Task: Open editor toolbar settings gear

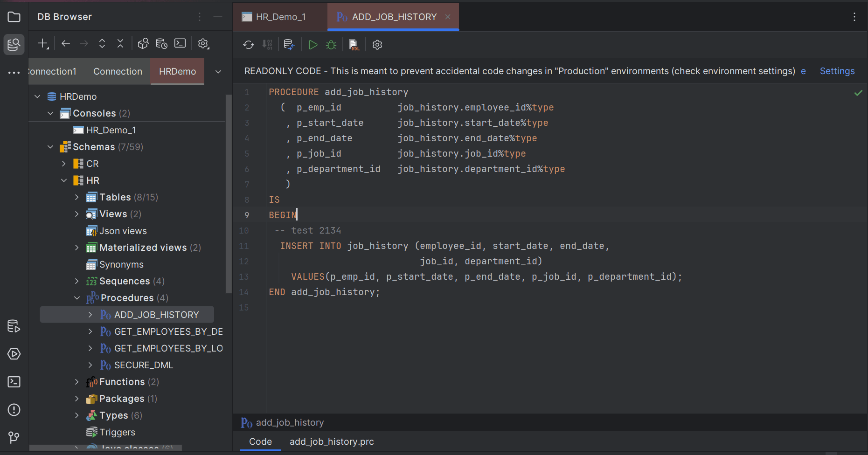Action: tap(377, 45)
